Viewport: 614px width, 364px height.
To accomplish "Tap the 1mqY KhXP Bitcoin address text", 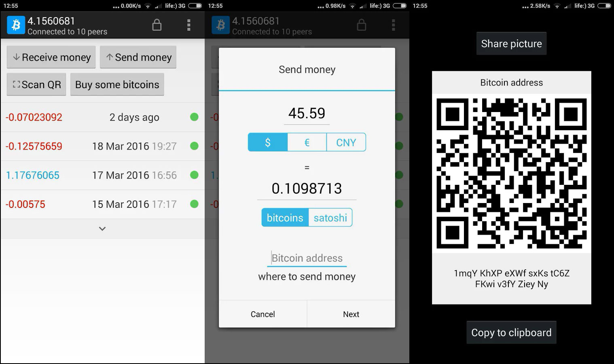I will (512, 279).
